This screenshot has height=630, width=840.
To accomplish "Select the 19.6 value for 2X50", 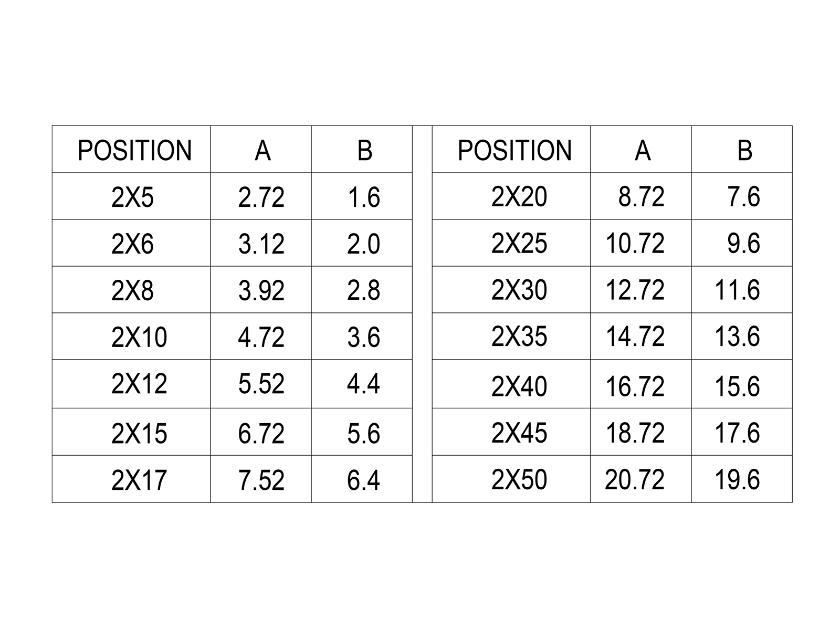I will pyautogui.click(x=737, y=479).
